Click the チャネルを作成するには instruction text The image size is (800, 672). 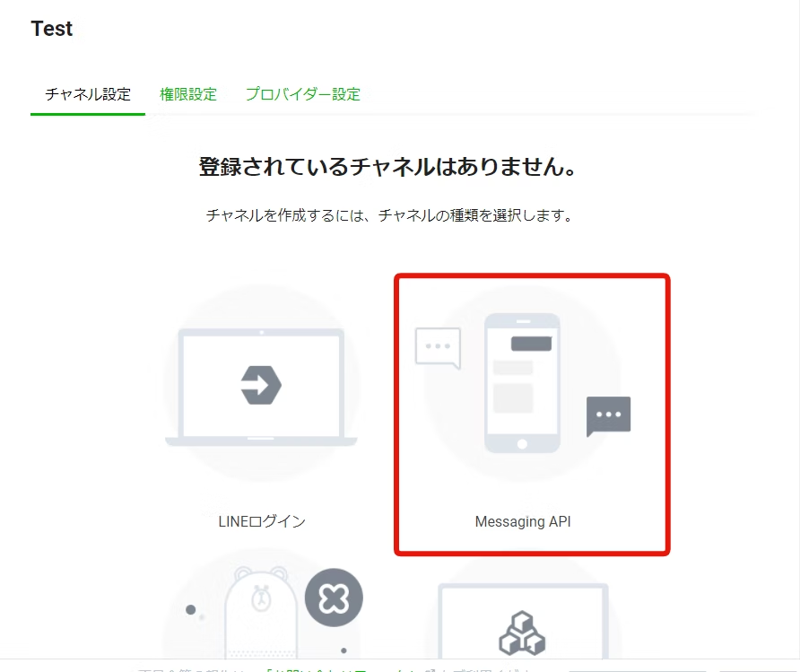[x=389, y=215]
